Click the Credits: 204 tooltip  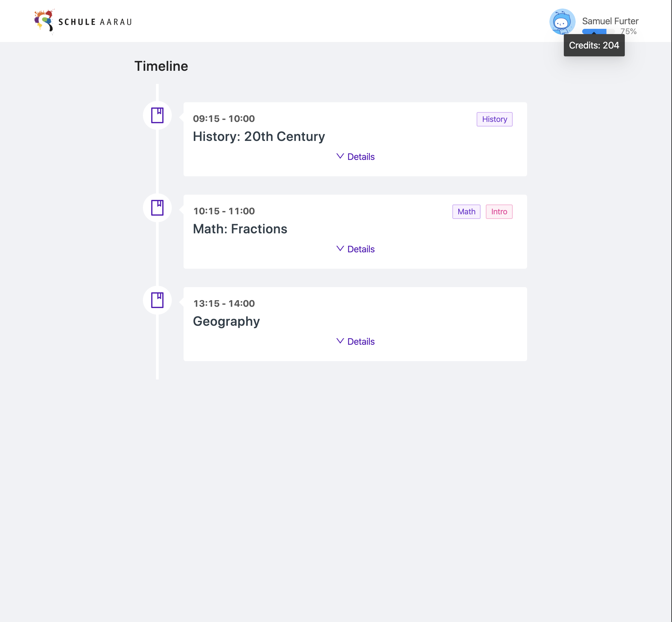[594, 46]
